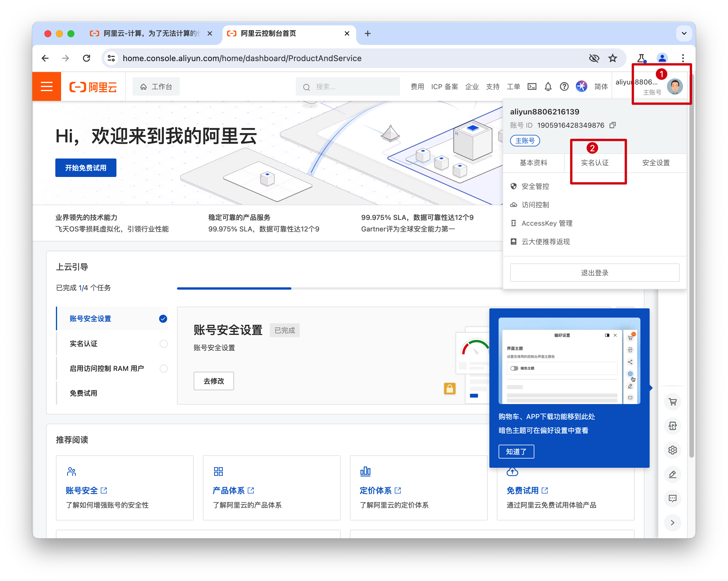Click the 开始免费试用 button
Viewport: 728px width, 581px height.
(x=86, y=168)
